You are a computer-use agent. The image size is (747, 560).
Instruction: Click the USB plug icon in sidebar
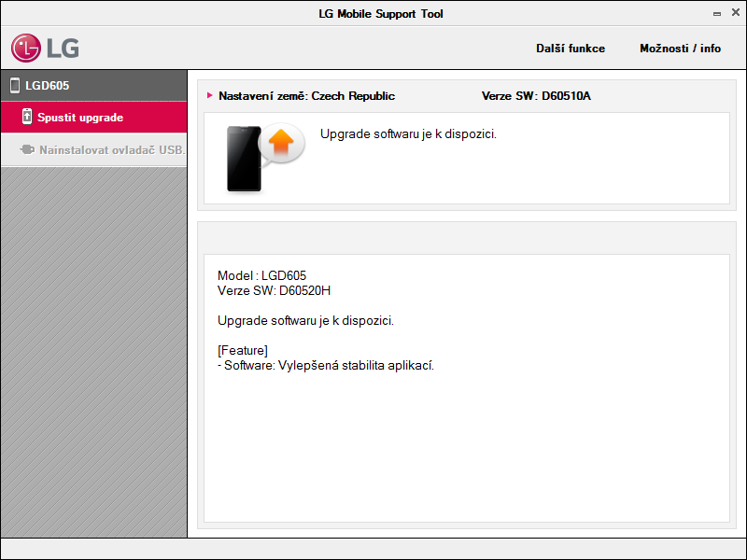point(27,150)
